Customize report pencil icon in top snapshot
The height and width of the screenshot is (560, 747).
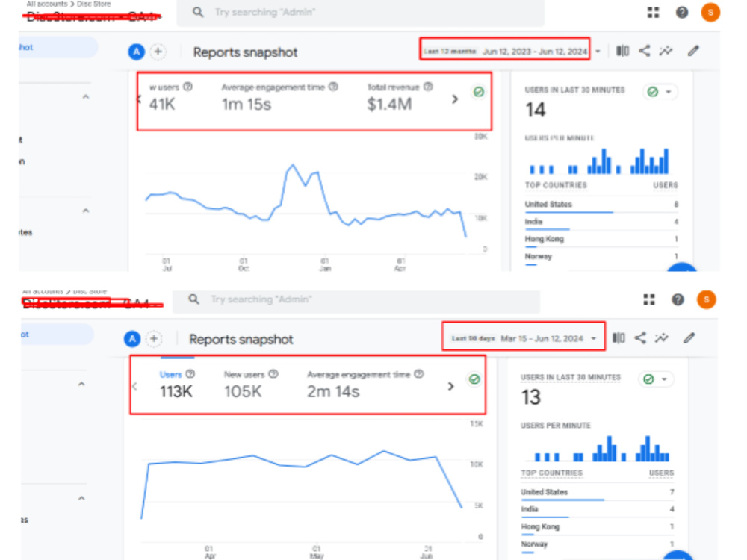pyautogui.click(x=693, y=51)
